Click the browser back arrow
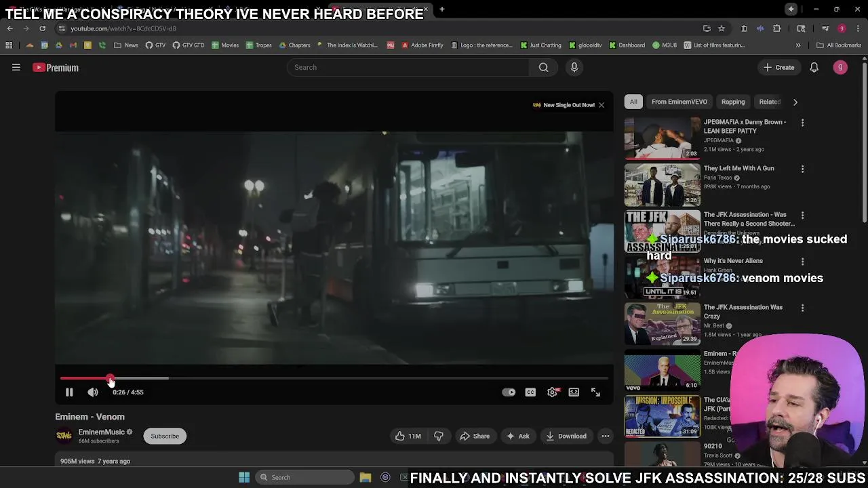The height and width of the screenshot is (488, 868). (9, 28)
